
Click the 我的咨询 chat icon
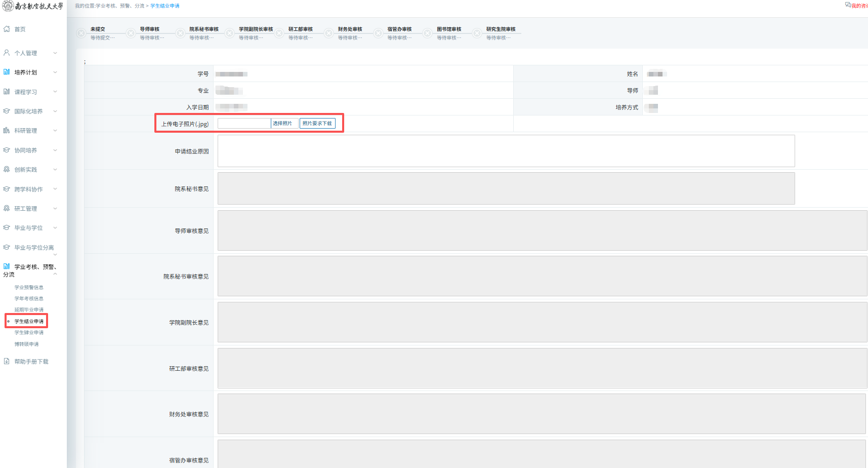pos(848,5)
